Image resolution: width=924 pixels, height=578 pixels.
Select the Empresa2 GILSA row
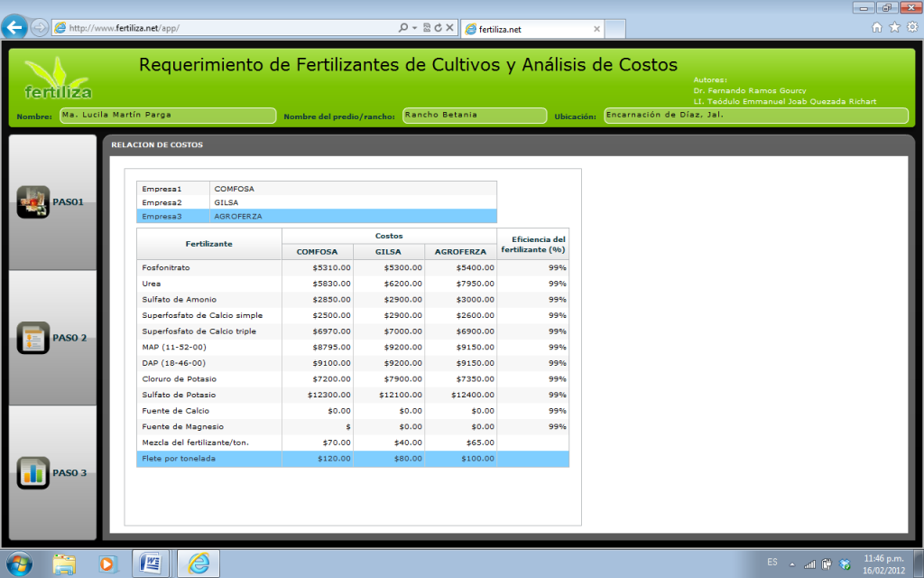coord(317,202)
